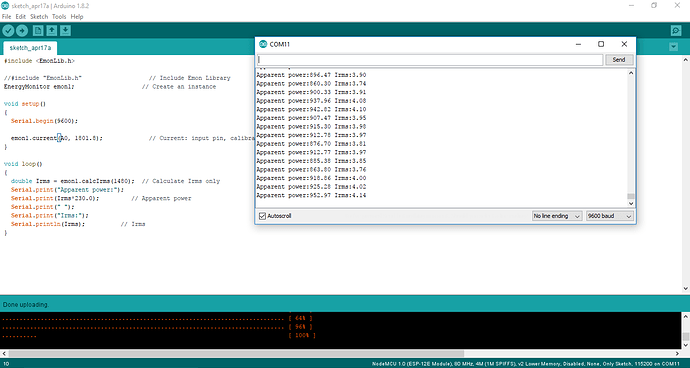Click the code editor scroll up arrow
690x368 pixels.
point(686,59)
